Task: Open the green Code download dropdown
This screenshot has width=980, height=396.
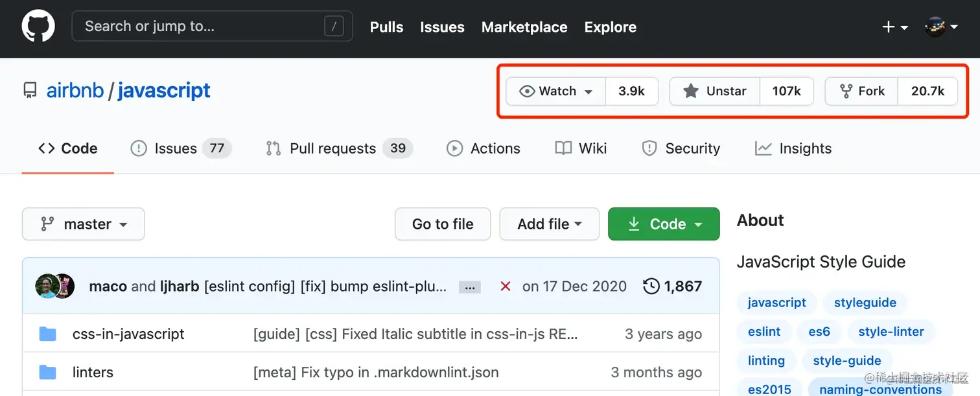Action: pyautogui.click(x=664, y=224)
